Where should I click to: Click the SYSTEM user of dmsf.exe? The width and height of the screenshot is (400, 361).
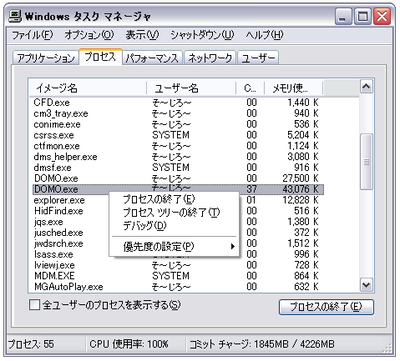pyautogui.click(x=171, y=167)
